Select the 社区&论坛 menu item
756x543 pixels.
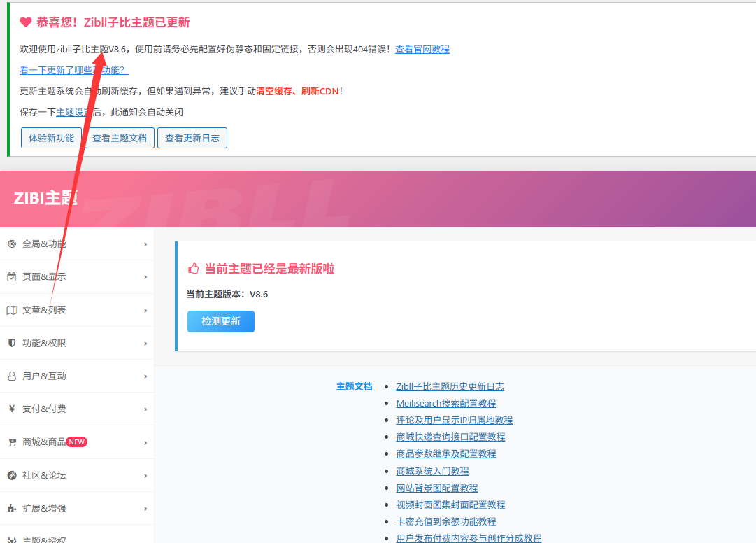[x=44, y=475]
